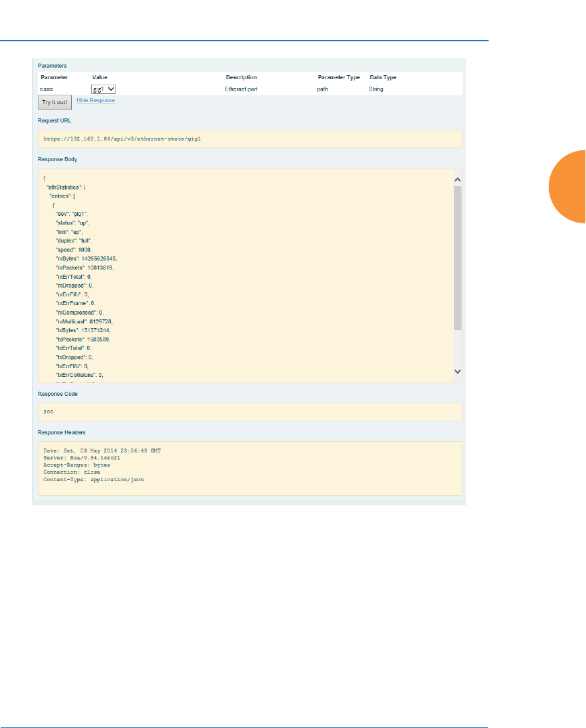Click the "duplex": "full" line
586x728 pixels.
[x=74, y=241]
